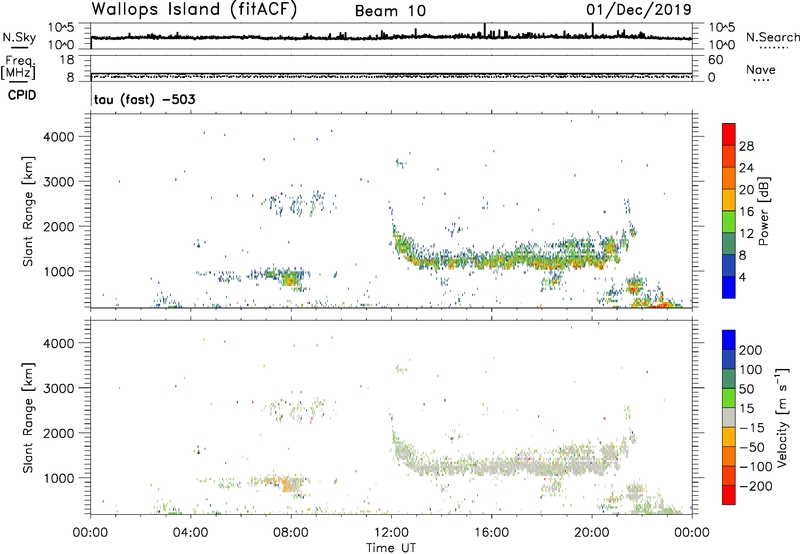
Task: Select the "Velocity [m s-1]" colorbar title
Action: tap(783, 417)
